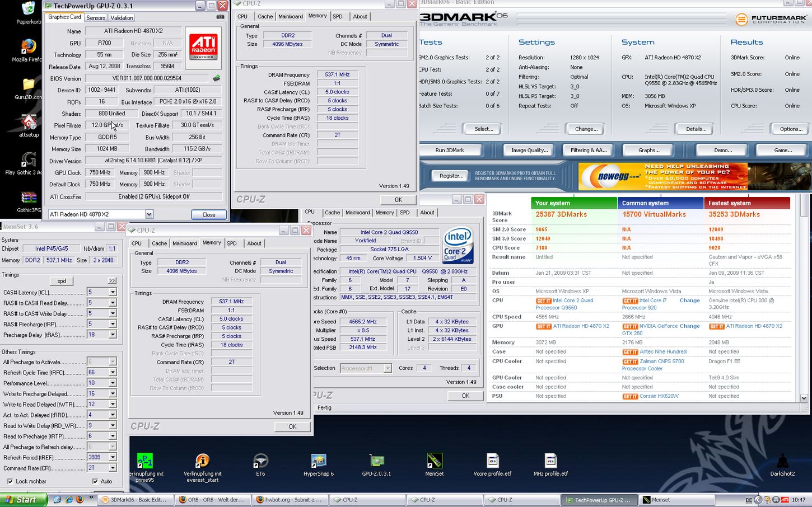Open the Performance Level dropdown in MemSet
This screenshot has height=507, width=812.
pos(113,383)
